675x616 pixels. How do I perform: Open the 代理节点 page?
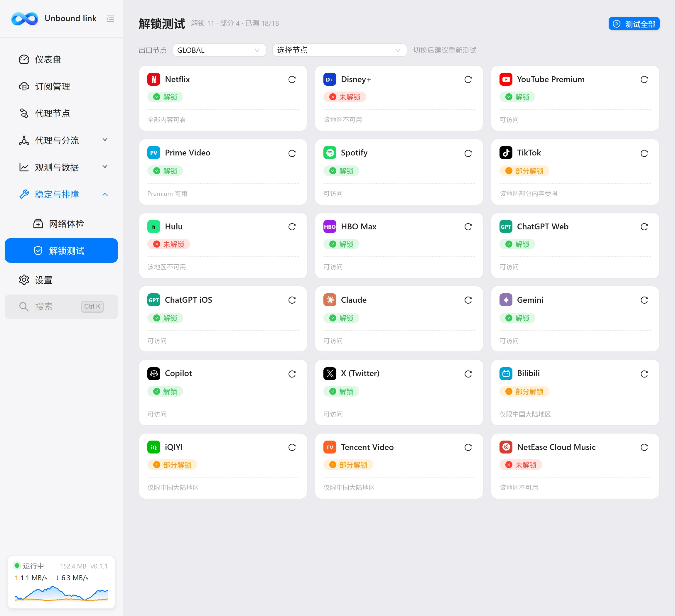(x=61, y=113)
